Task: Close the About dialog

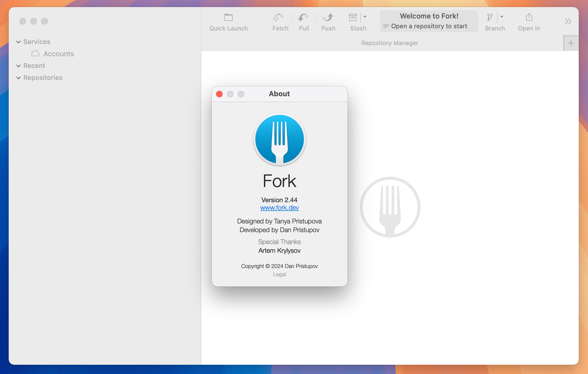Action: click(x=219, y=93)
